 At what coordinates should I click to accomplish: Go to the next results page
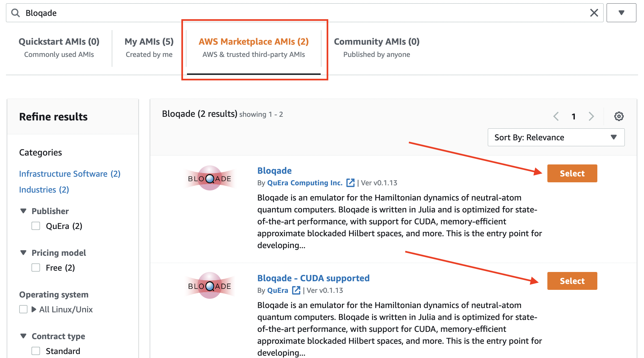pos(591,116)
